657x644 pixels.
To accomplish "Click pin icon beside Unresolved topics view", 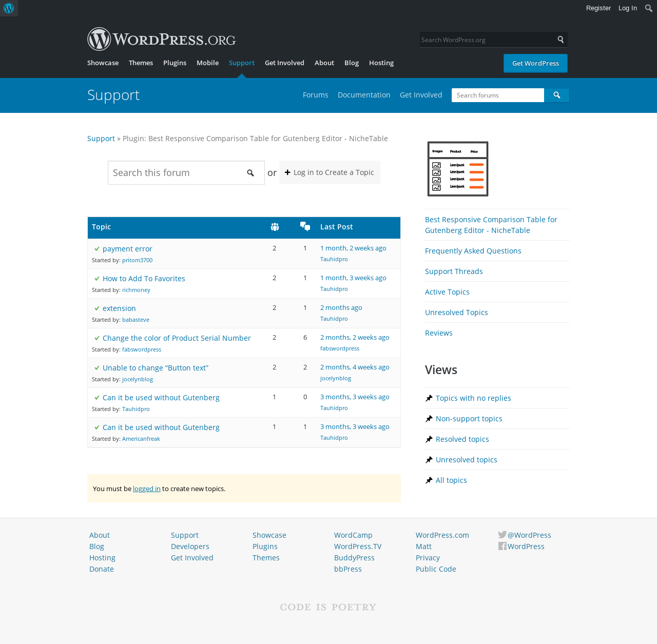I will pyautogui.click(x=429, y=460).
